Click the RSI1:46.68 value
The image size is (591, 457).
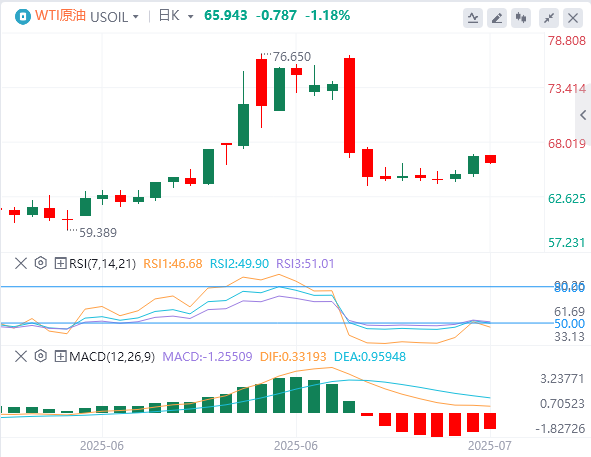pos(173,263)
